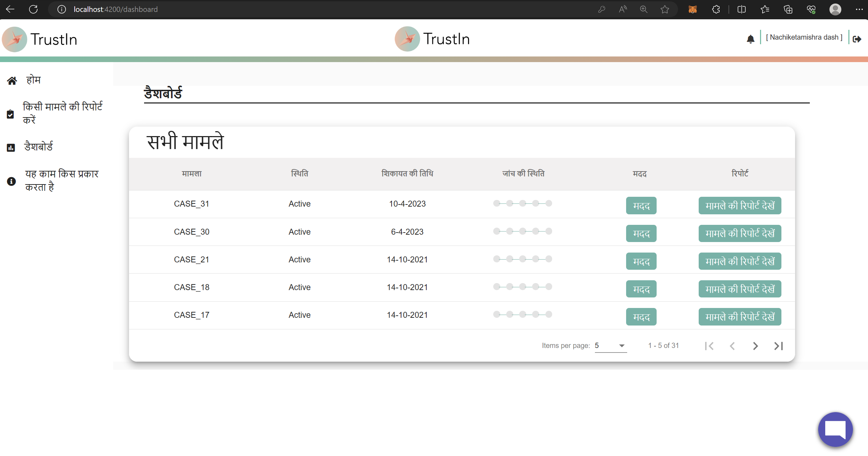The image size is (868, 456).
Task: Click the home icon in sidebar
Action: [x=12, y=81]
